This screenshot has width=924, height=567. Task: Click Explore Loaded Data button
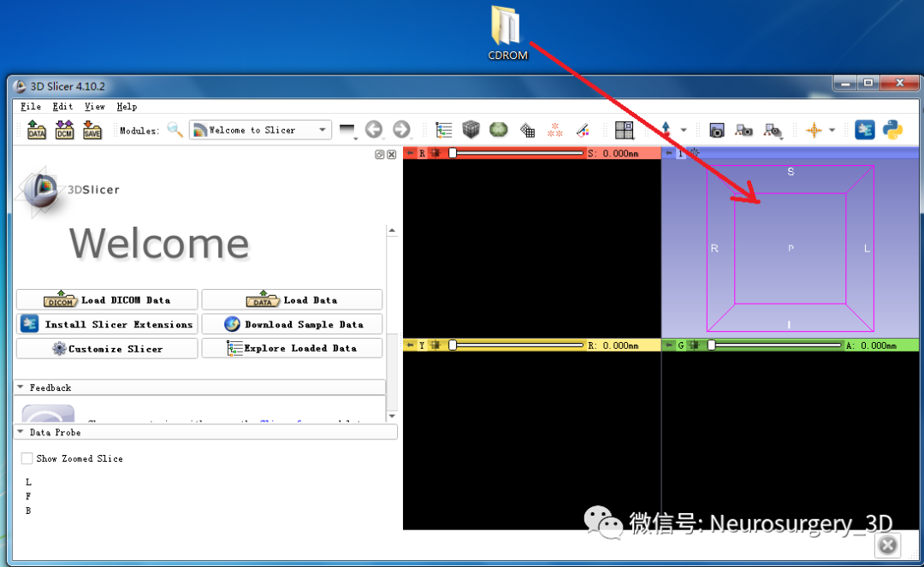[x=292, y=349]
